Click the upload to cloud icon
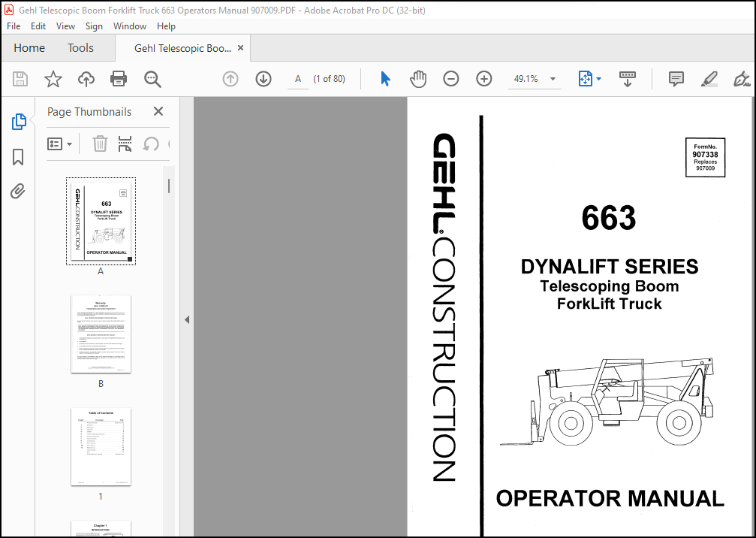The width and height of the screenshot is (756, 538). [x=86, y=79]
